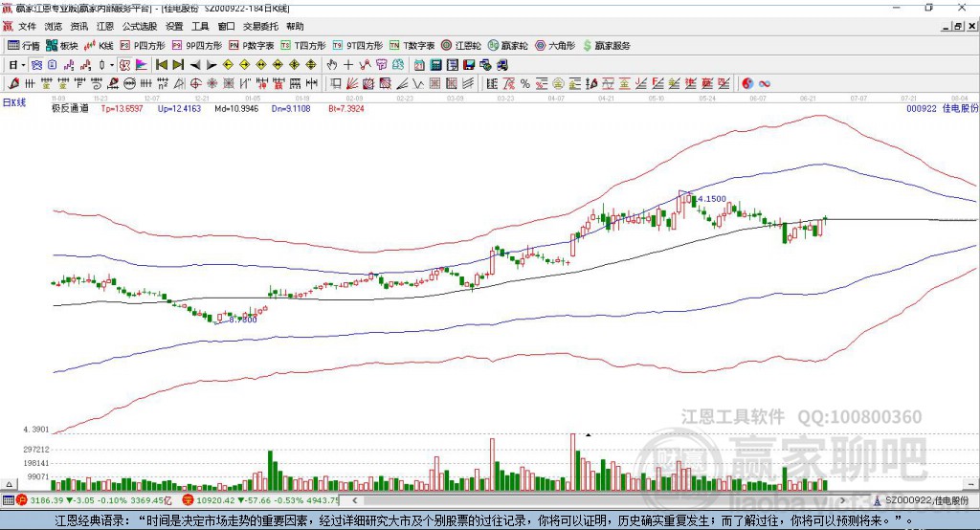Open the 行情 quotes view
This screenshot has height=530, width=980.
24,46
